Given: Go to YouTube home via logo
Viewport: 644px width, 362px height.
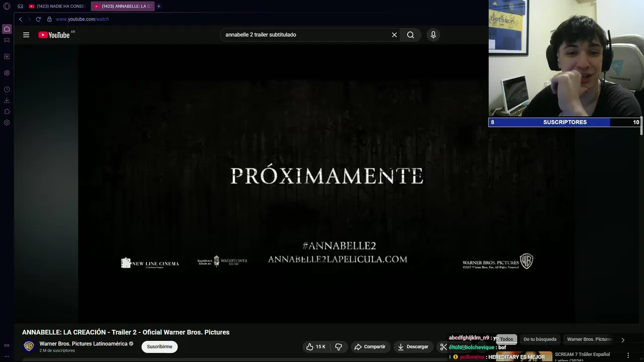Looking at the screenshot, I should pyautogui.click(x=54, y=35).
